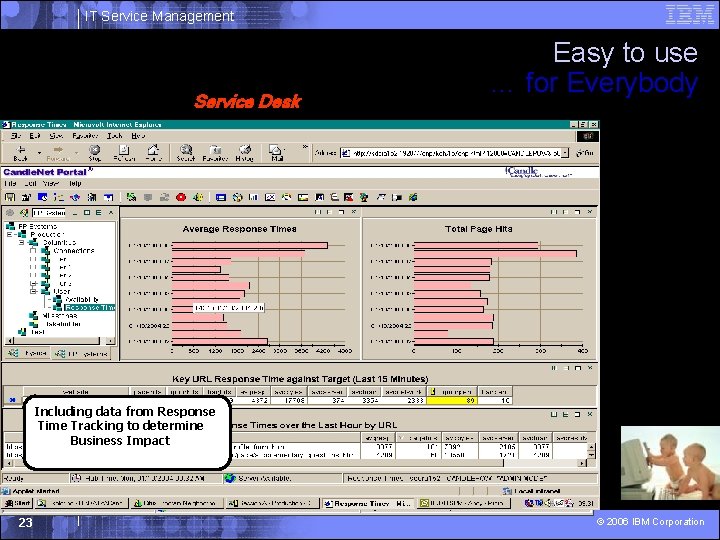Click the system tray clock
This screenshot has height=540, width=720.
click(x=585, y=503)
